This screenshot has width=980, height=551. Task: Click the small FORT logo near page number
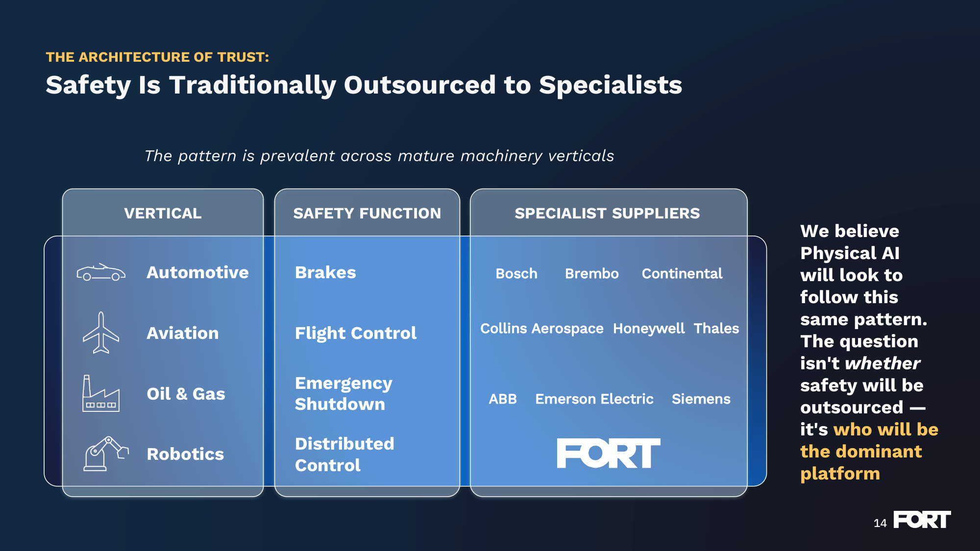tap(922, 520)
